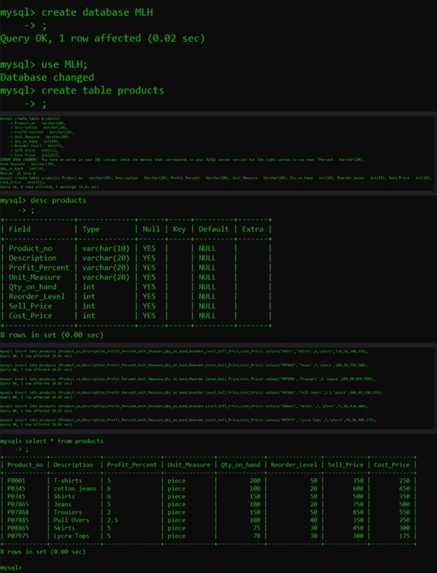
Task: Click the 'cotton jeans' description cell
Action: tap(75, 489)
